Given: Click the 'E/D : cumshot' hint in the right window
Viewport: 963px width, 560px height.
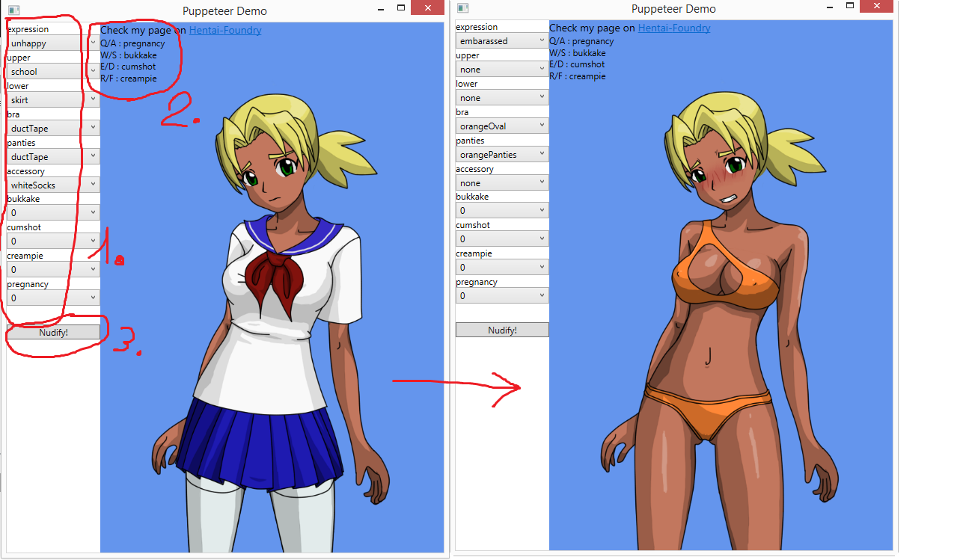Looking at the screenshot, I should (x=577, y=64).
